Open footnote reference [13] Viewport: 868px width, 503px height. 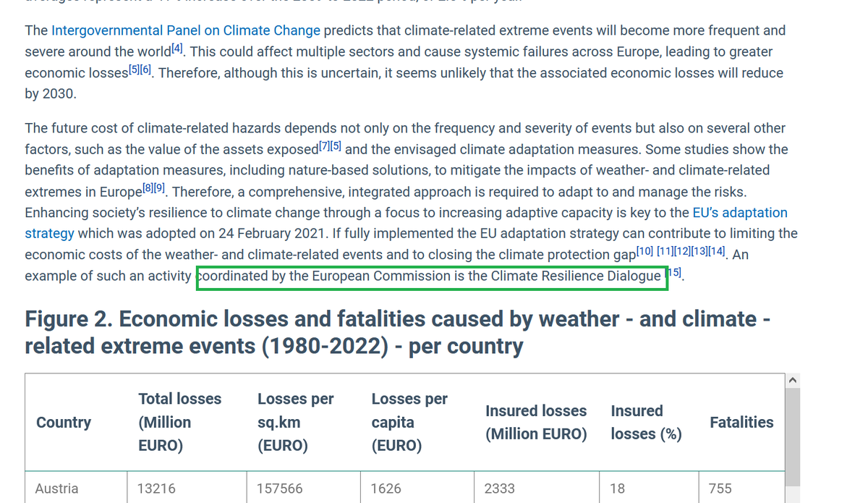point(699,252)
